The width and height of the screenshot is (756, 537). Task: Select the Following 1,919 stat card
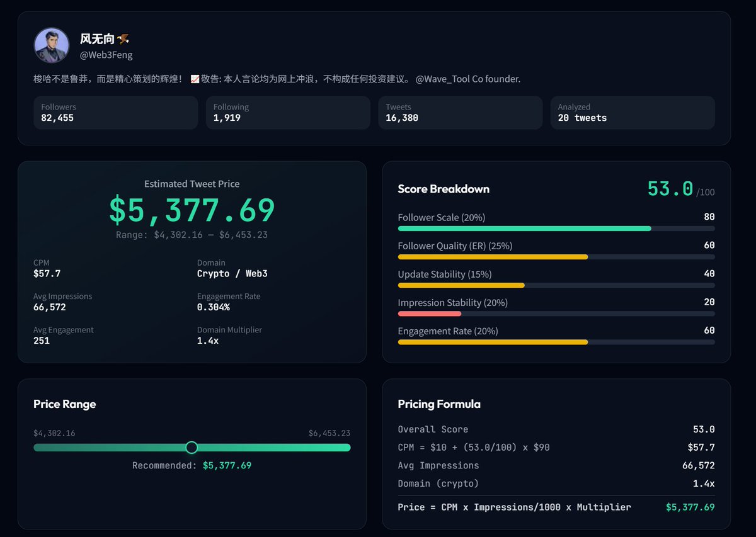click(x=287, y=113)
